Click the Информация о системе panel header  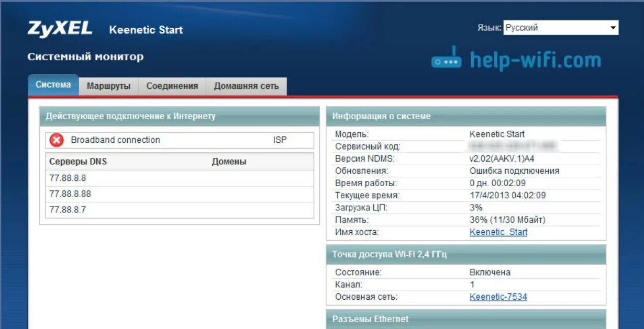pyautogui.click(x=466, y=116)
